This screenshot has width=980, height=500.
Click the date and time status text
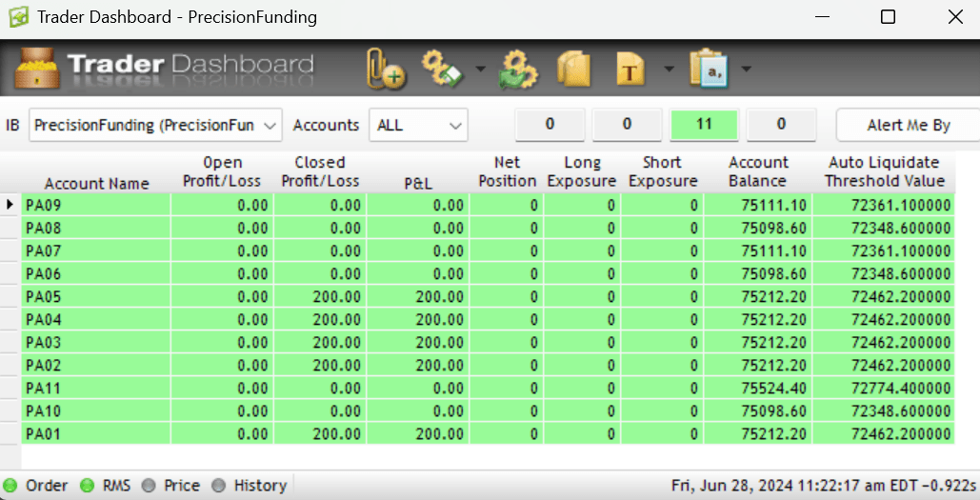pos(823,486)
